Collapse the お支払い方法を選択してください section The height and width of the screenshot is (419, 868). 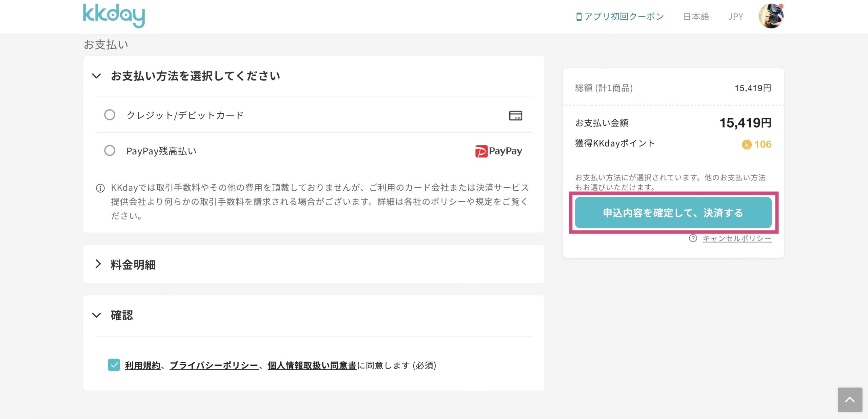pyautogui.click(x=97, y=76)
